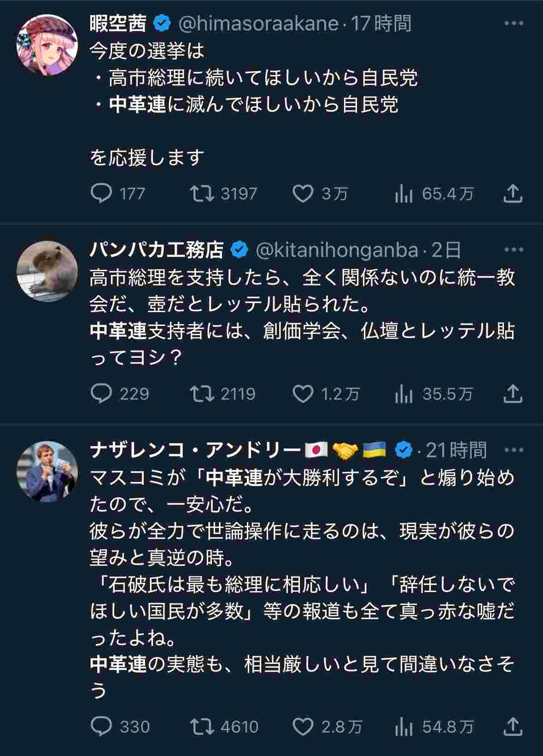View ナザレンコ's tweet 54.8万 view stats

403,727
